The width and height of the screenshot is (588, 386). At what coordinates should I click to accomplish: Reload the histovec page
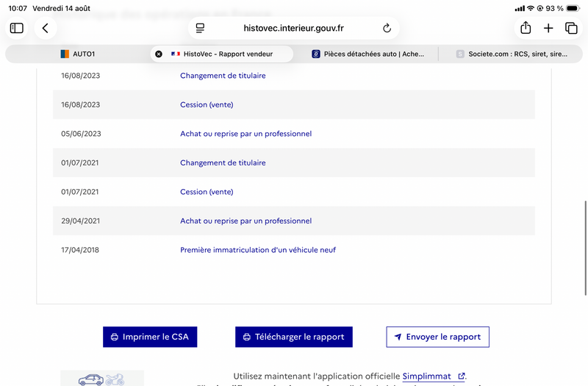point(387,28)
